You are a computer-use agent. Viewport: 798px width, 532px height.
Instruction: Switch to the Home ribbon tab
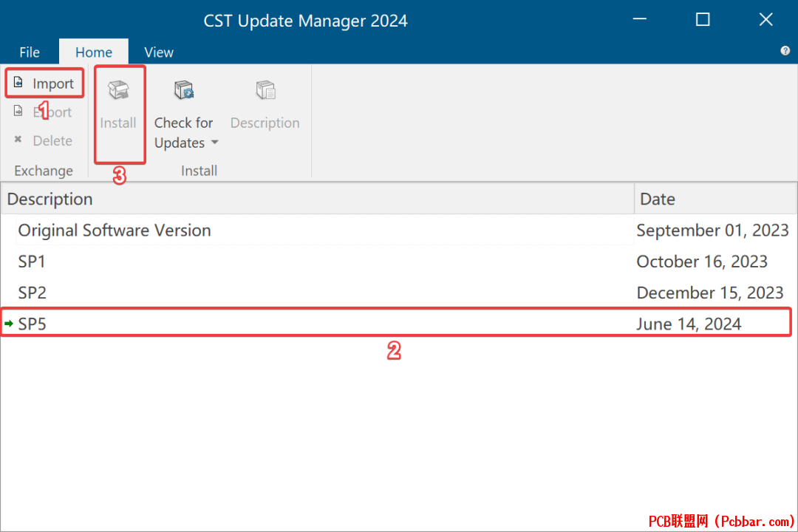click(x=94, y=52)
